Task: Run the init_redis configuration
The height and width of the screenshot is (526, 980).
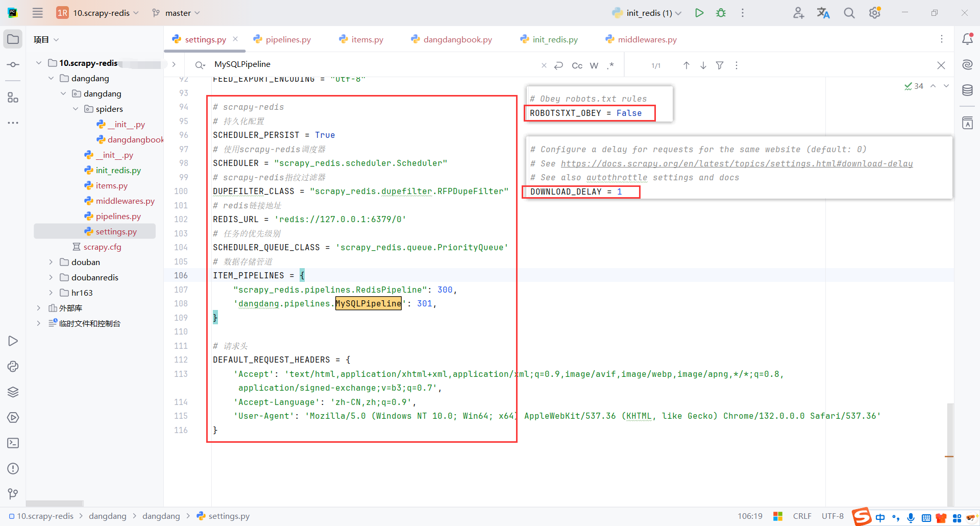Action: 699,13
